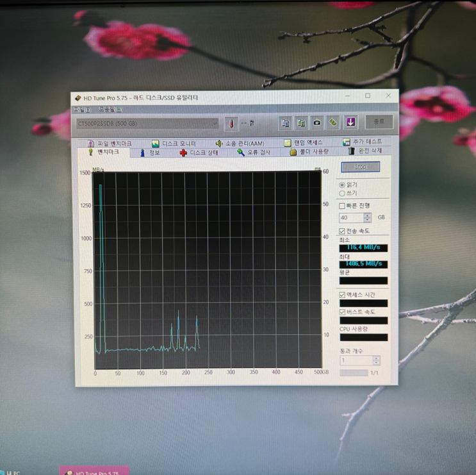Click the 종료 exit button

coord(379,122)
